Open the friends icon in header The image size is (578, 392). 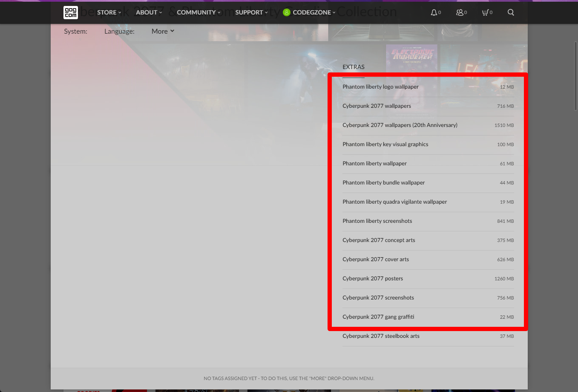460,12
